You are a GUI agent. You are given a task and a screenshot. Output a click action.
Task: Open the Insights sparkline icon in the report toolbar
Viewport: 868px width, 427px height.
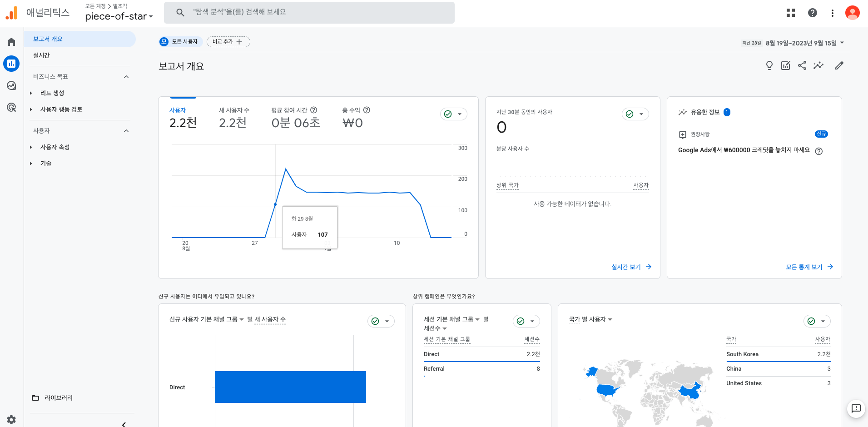(x=818, y=65)
